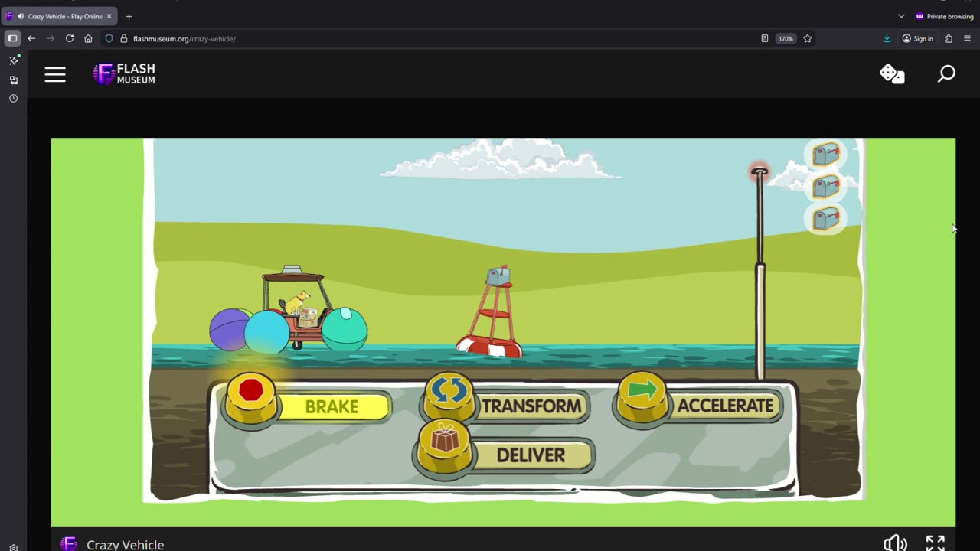Screen dimensions: 980x551
Task: Open a new browser tab
Action: (x=129, y=16)
